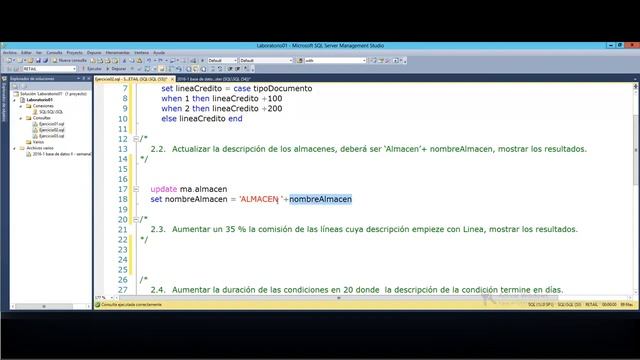The image size is (640, 360).
Task: Click the Ejecutar query button
Action: pos(92,69)
